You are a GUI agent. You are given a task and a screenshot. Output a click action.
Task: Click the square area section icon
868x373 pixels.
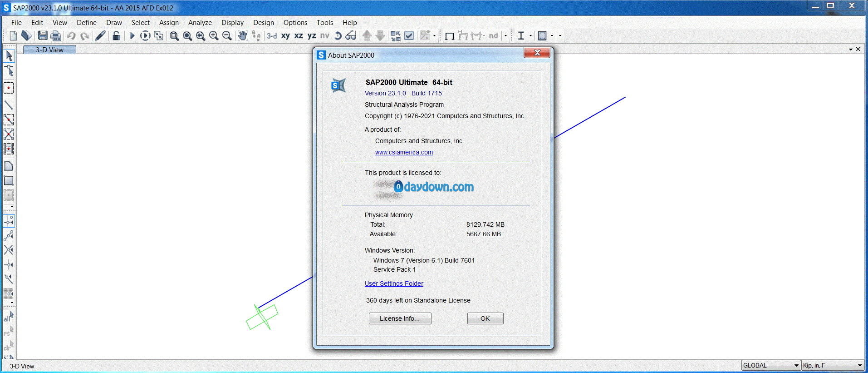[542, 35]
